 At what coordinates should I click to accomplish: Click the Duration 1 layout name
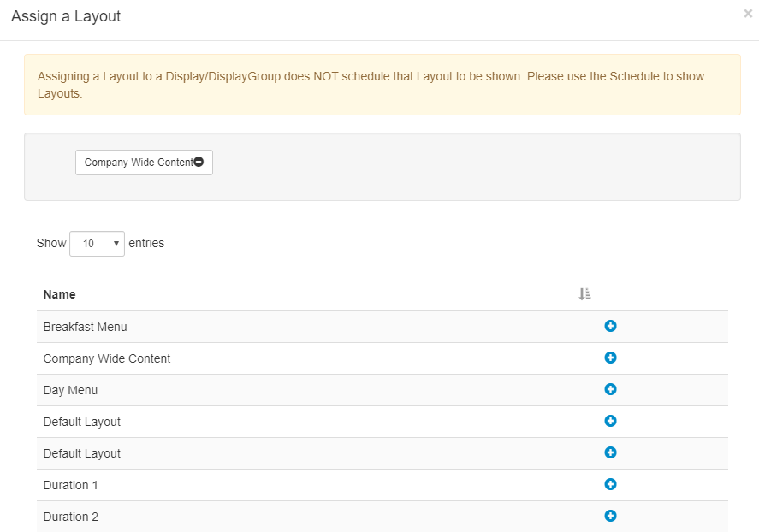(x=70, y=485)
